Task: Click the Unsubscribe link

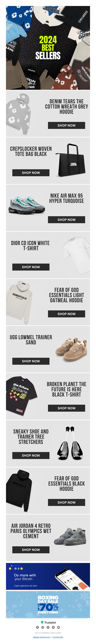Action: [58, 637]
